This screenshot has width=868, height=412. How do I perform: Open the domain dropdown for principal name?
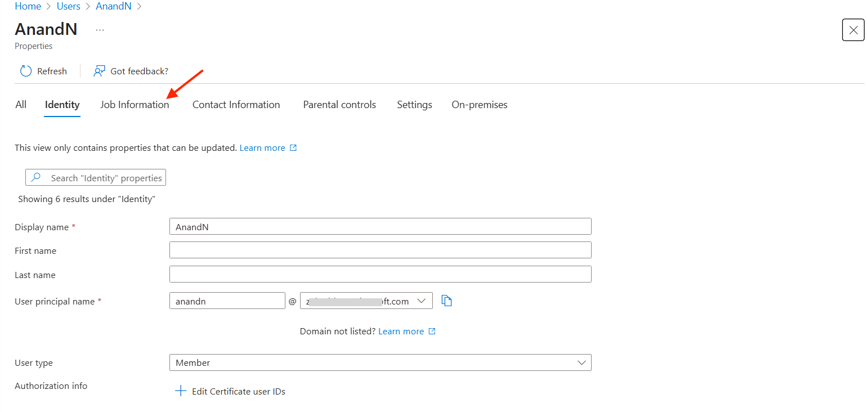[421, 301]
